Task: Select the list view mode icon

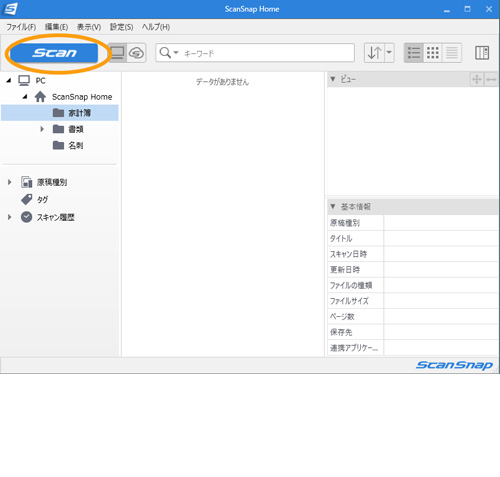Action: point(414,53)
